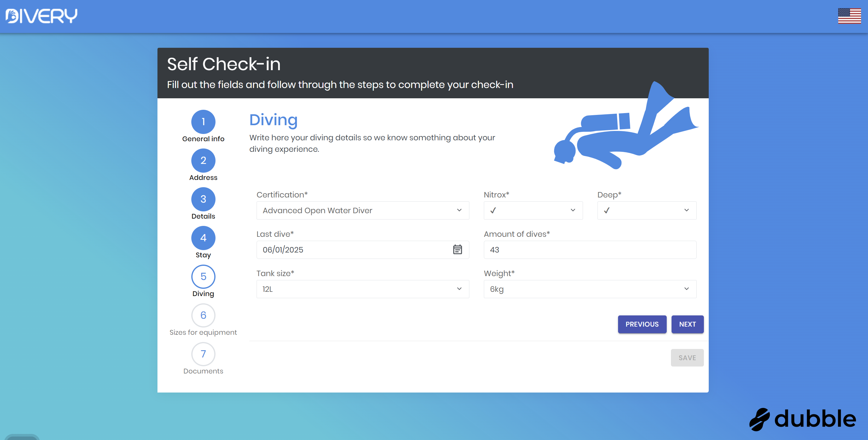Jump to step 3 Details circle
The height and width of the screenshot is (440, 868).
203,199
